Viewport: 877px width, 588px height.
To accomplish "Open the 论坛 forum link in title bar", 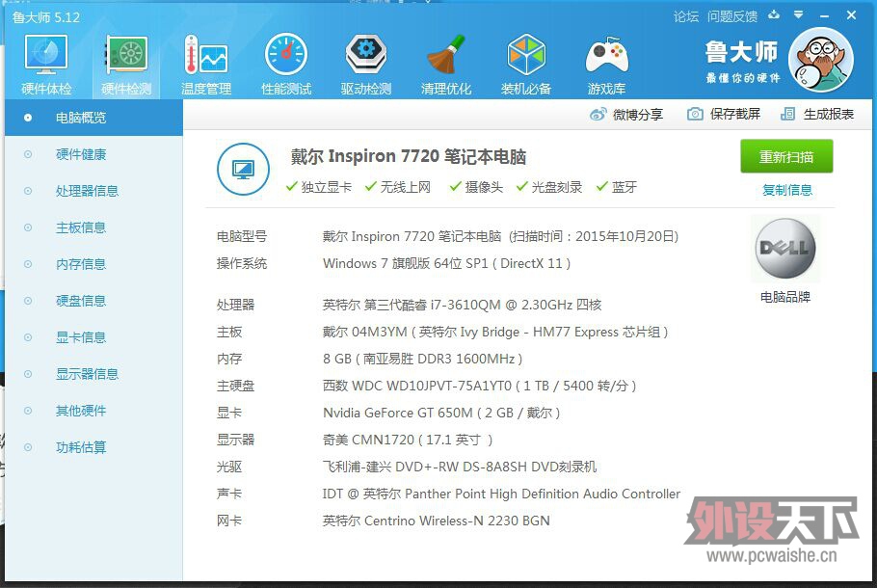I will pos(685,16).
